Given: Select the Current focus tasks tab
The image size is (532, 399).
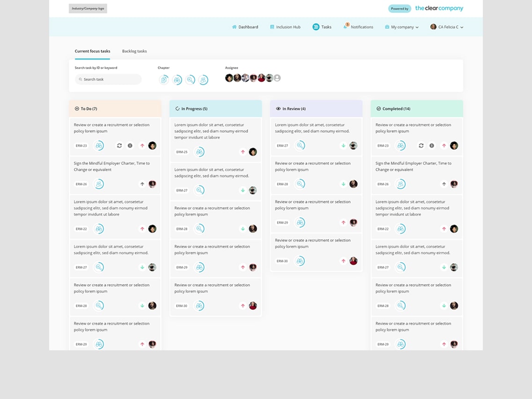Looking at the screenshot, I should pyautogui.click(x=92, y=51).
